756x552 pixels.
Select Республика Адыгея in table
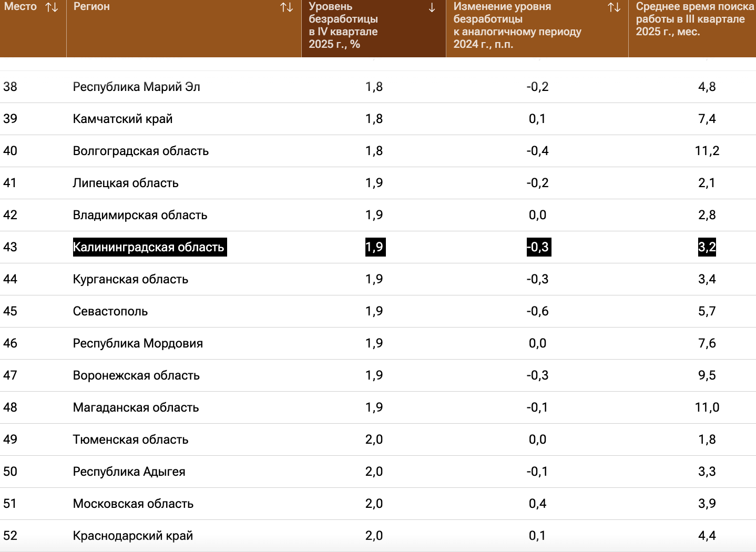[129, 472]
